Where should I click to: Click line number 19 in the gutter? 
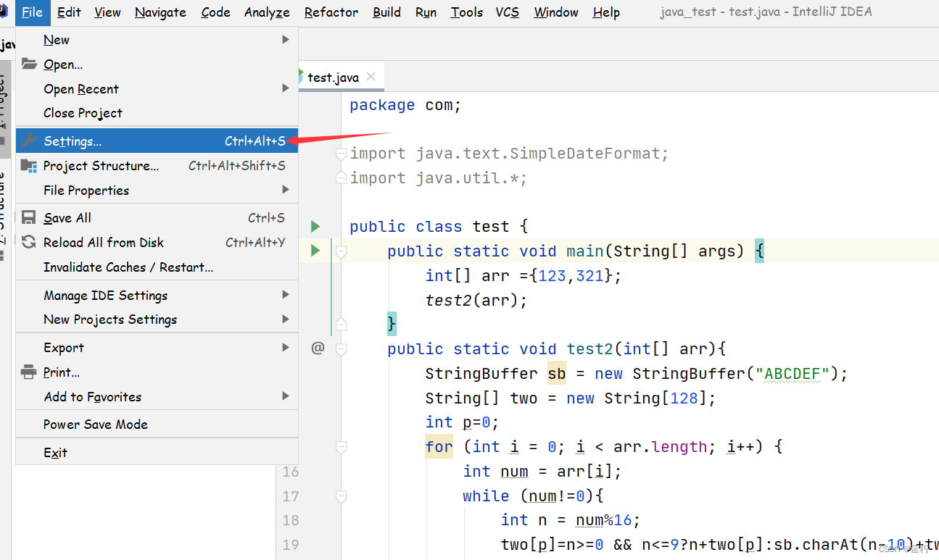pos(291,545)
